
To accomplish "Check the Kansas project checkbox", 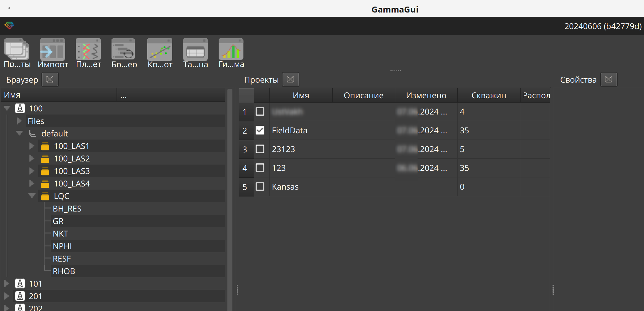I will (x=260, y=186).
